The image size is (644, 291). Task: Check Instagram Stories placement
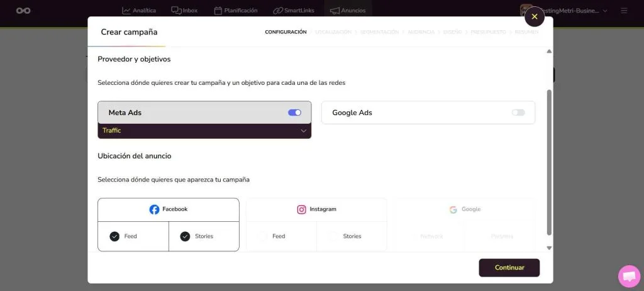pyautogui.click(x=333, y=236)
